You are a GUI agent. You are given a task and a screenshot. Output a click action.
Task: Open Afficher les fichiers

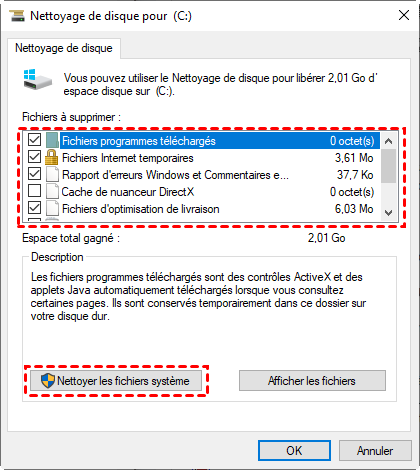point(312,381)
